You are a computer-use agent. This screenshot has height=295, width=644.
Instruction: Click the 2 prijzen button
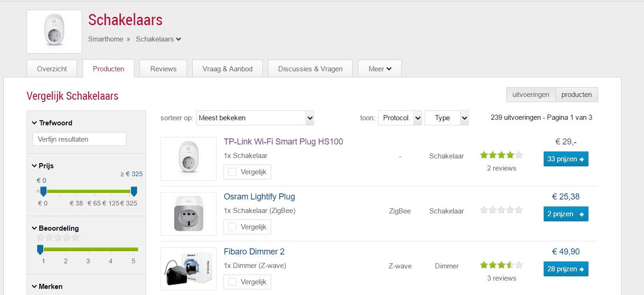pos(566,214)
